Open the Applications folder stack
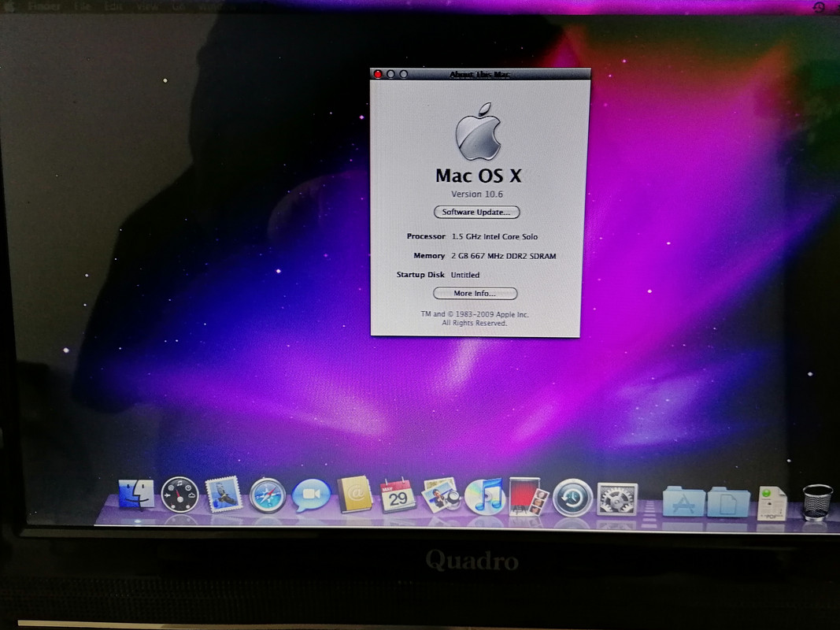Screen dimensions: 840x630 click(x=683, y=502)
